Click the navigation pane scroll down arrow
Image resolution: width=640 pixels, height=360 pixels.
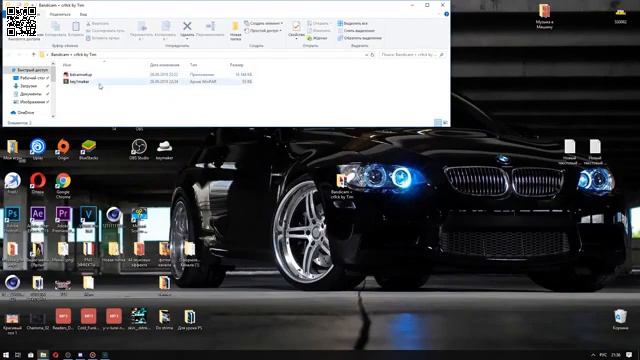[x=53, y=116]
